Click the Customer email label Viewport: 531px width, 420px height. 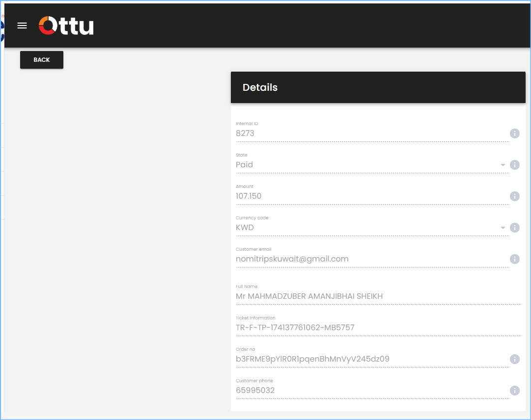point(253,249)
